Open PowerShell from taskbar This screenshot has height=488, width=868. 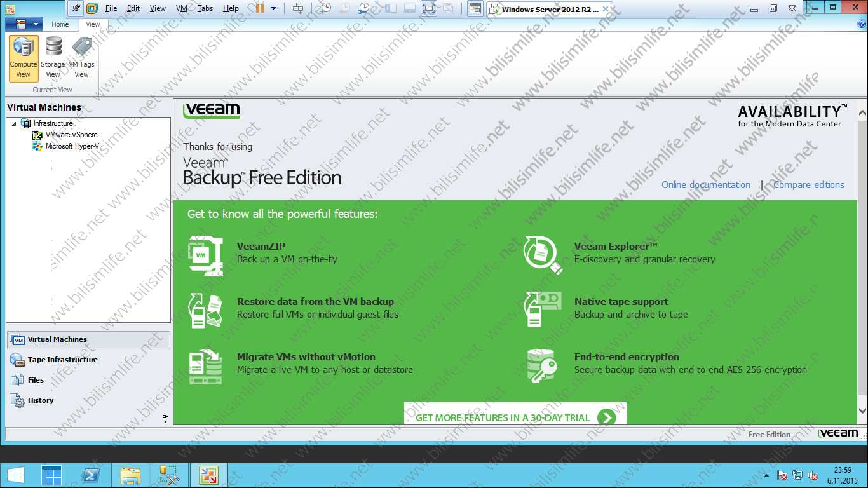click(90, 475)
